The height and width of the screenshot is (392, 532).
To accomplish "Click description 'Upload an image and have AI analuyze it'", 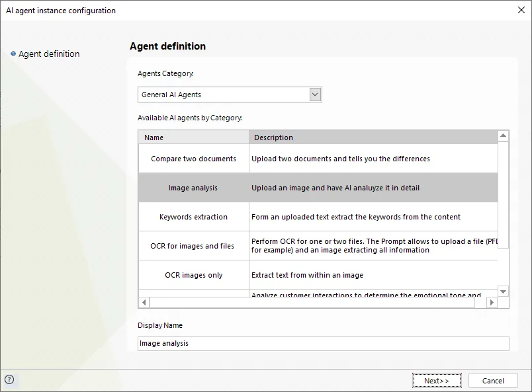I will [335, 188].
